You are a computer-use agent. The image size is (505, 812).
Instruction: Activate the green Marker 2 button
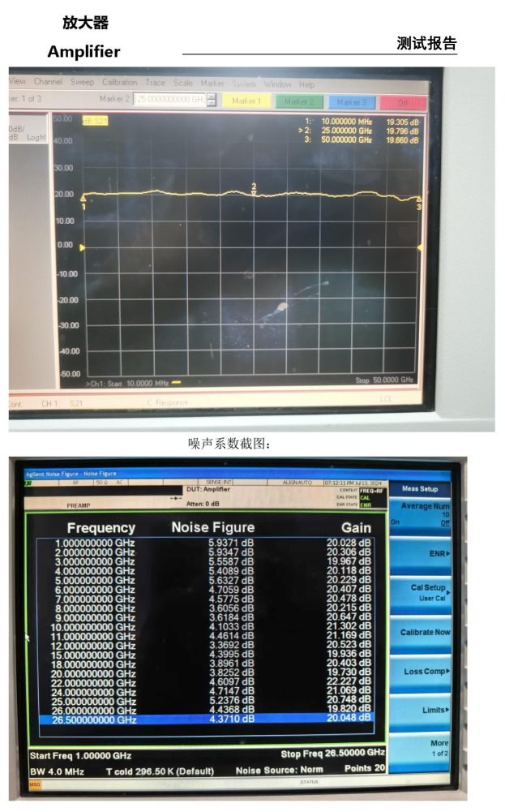299,101
